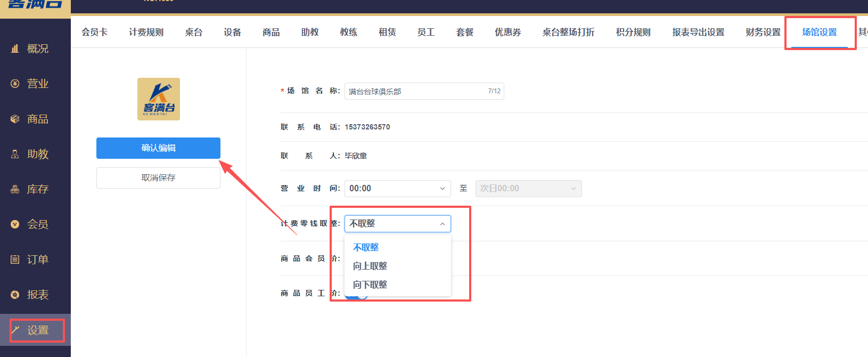868x357 pixels.
Task: Go to the 租赁 tab
Action: [387, 32]
